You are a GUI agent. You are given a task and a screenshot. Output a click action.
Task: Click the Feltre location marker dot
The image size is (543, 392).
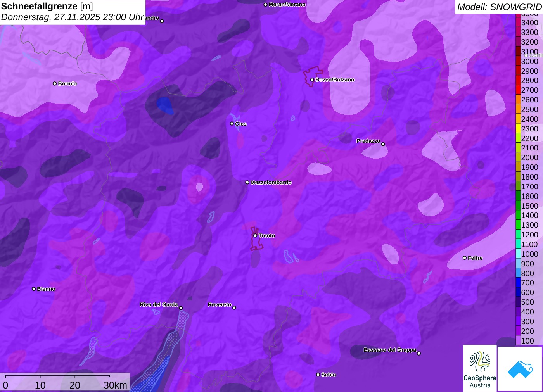(465, 258)
